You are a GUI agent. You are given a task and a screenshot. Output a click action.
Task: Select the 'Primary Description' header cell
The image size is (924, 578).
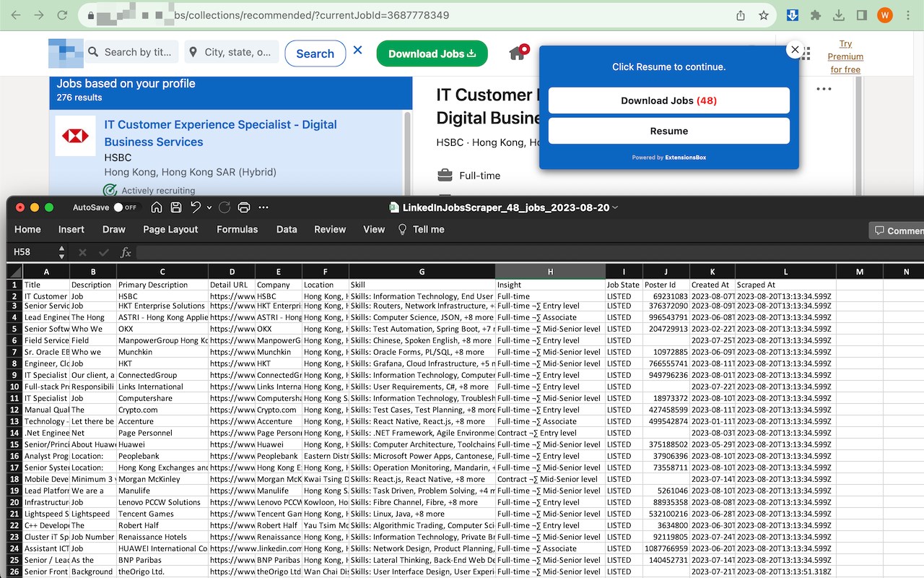162,285
